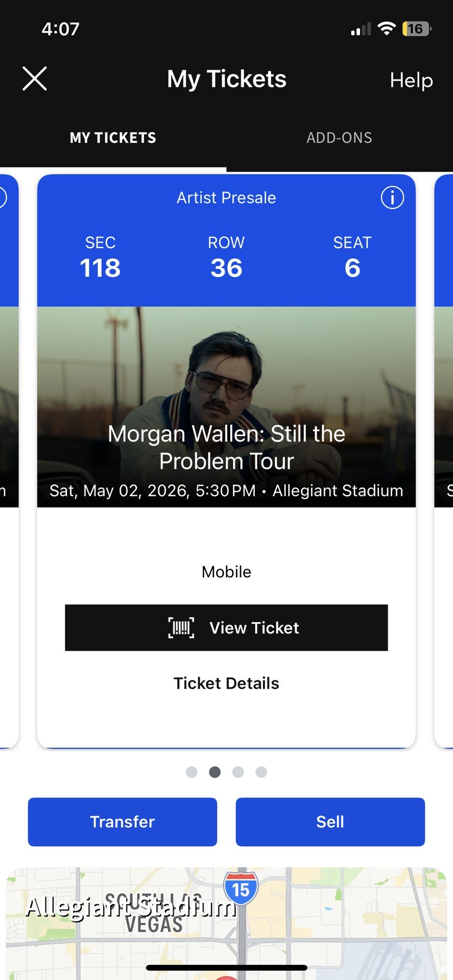Tap the clock time in status bar
Viewport: 453px width, 980px height.
61,29
